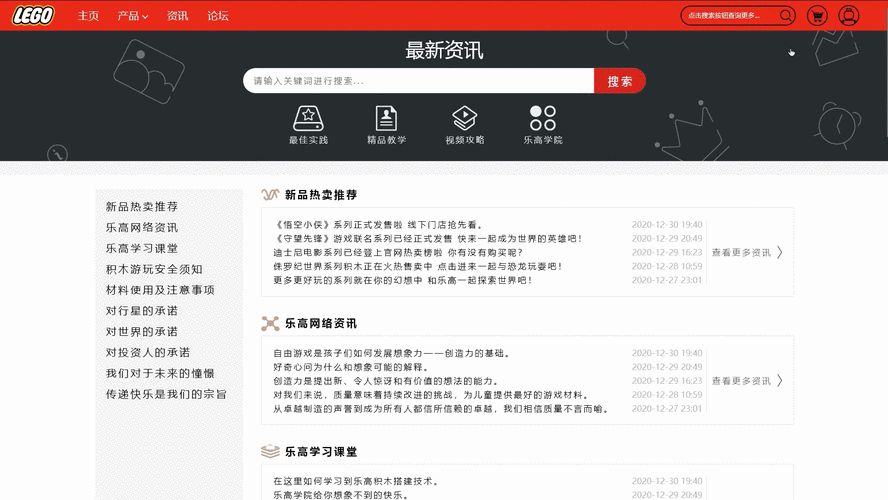
Task: Click the 乐高网络资讯 section heading
Action: (x=321, y=323)
